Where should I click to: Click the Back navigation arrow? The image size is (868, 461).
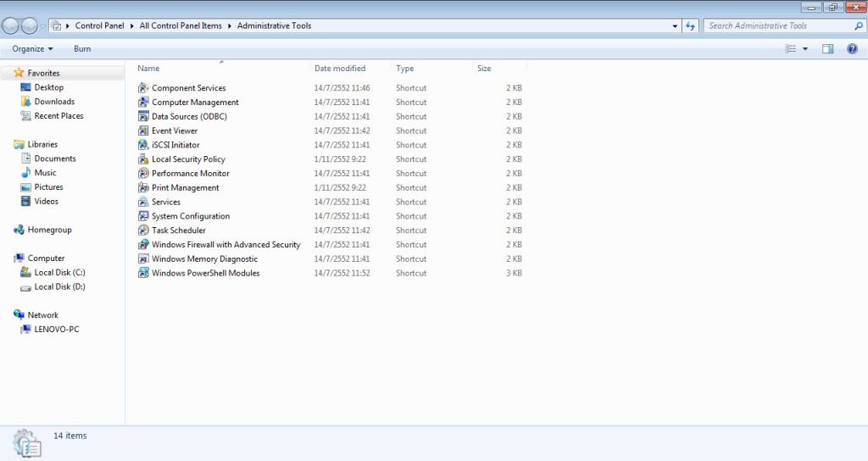(10, 25)
